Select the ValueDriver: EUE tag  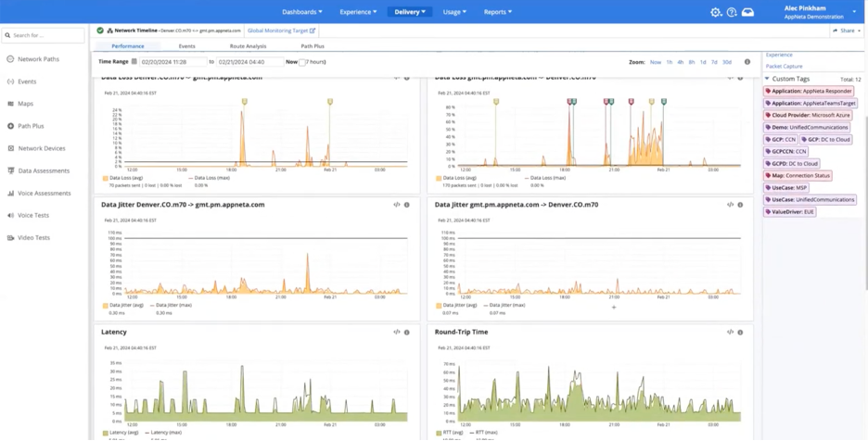[789, 212]
